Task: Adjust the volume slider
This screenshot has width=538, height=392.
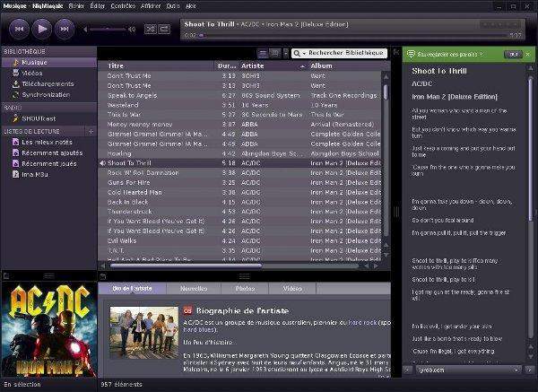Action: (106, 30)
